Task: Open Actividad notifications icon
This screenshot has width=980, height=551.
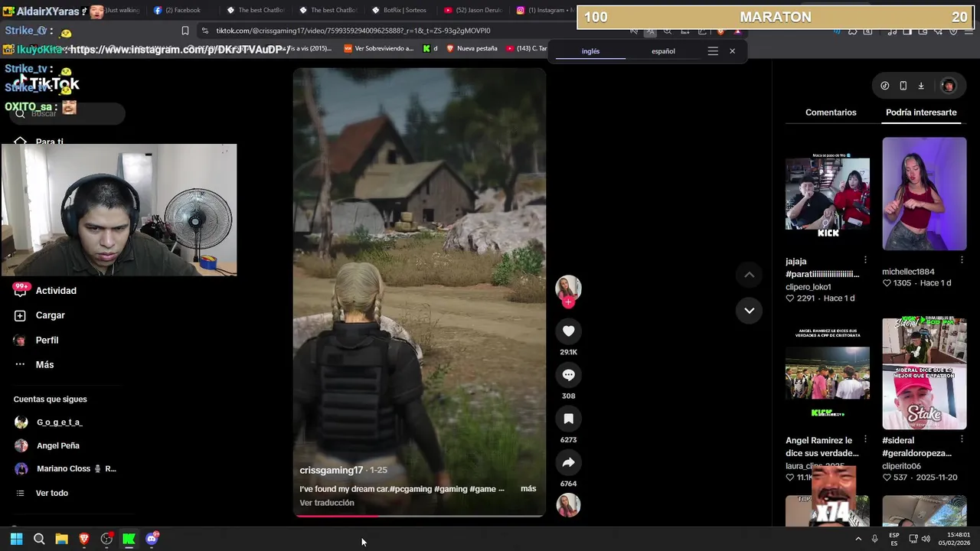Action: [x=20, y=290]
